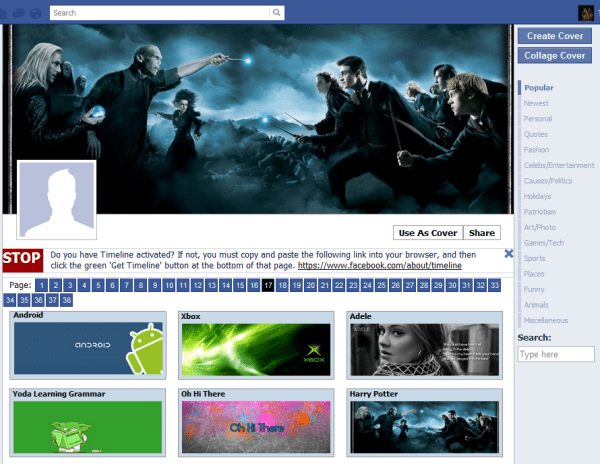The image size is (600, 464).
Task: Go to page 18
Action: click(282, 285)
